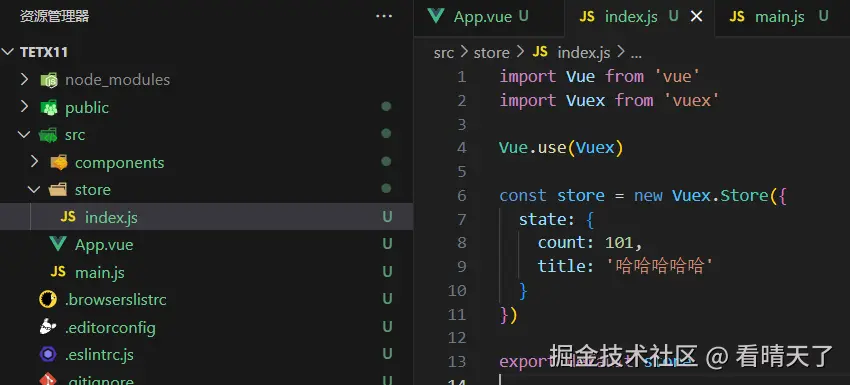This screenshot has width=850, height=385.
Task: Click the store folder icon
Action: pyautogui.click(x=58, y=190)
